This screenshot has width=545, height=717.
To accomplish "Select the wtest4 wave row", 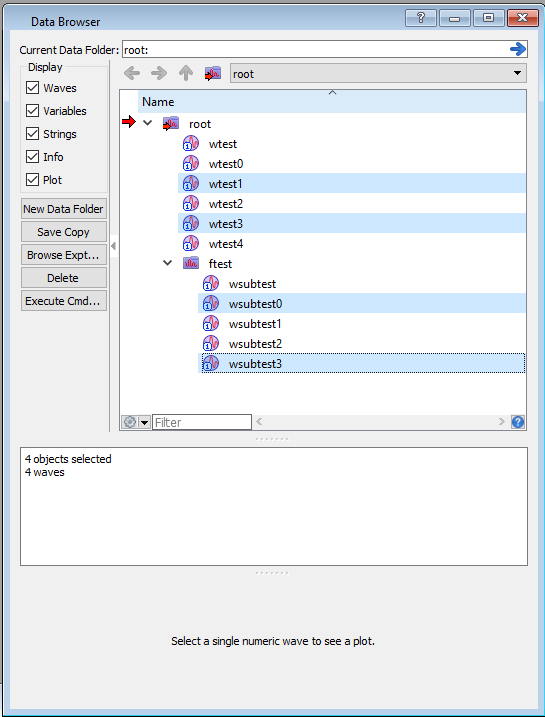I will (x=352, y=244).
